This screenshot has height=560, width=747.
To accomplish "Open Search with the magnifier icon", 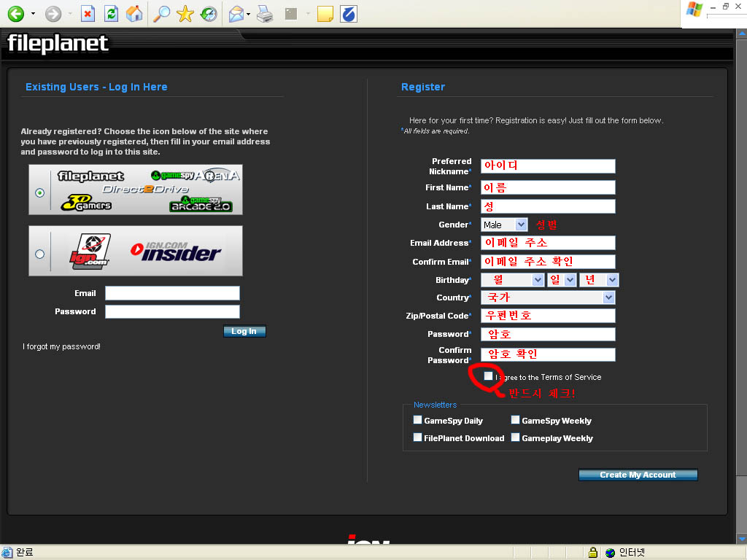I will (x=161, y=14).
